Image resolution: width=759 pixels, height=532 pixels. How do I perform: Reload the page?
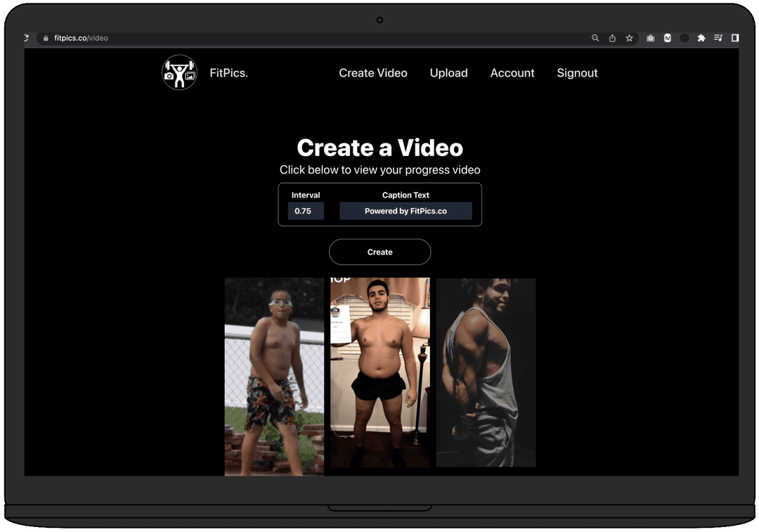click(x=27, y=38)
